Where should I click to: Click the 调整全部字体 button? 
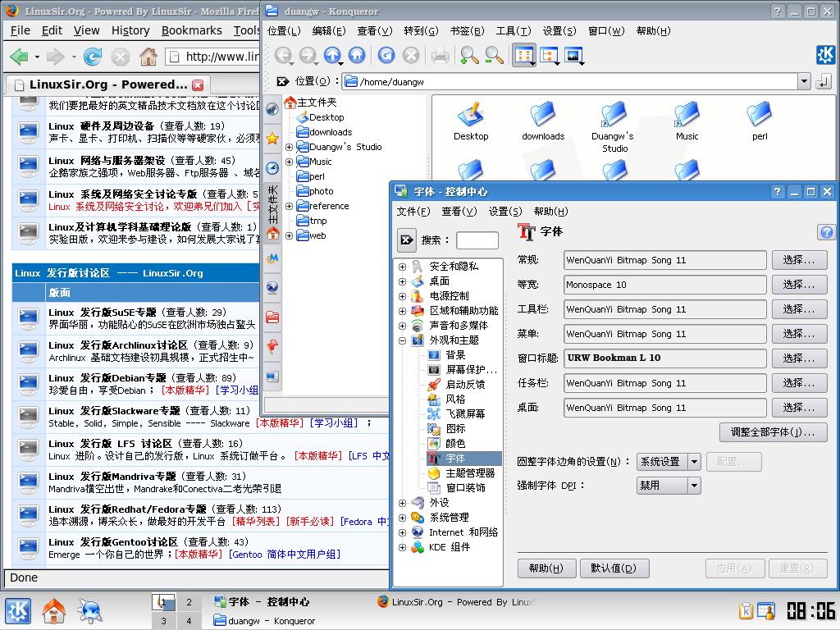(773, 432)
